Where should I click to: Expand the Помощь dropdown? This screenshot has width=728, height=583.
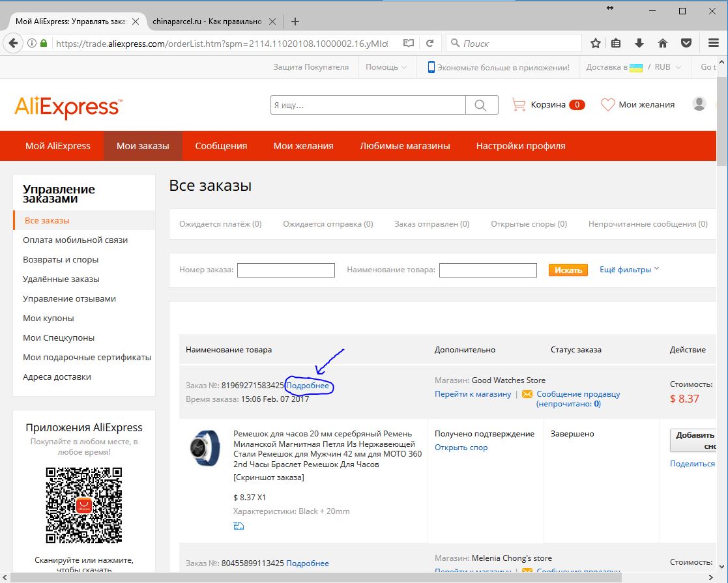386,67
